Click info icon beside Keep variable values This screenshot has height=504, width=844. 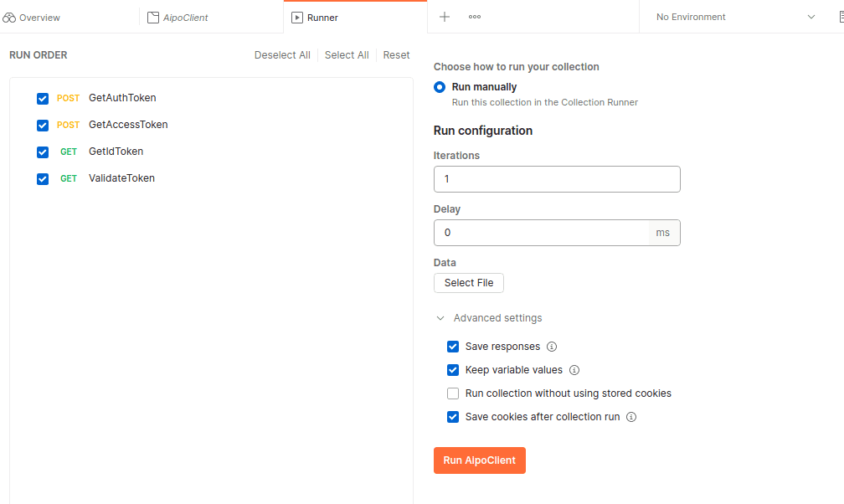574,370
